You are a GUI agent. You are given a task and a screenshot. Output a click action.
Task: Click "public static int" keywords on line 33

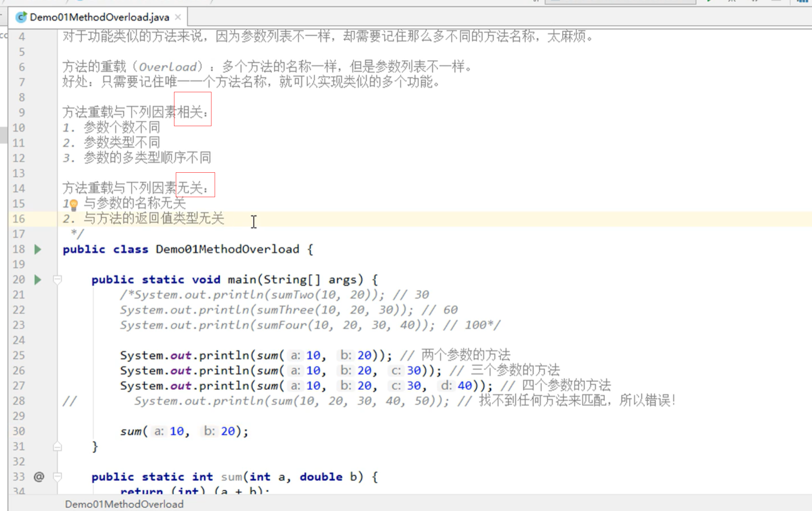(x=152, y=477)
